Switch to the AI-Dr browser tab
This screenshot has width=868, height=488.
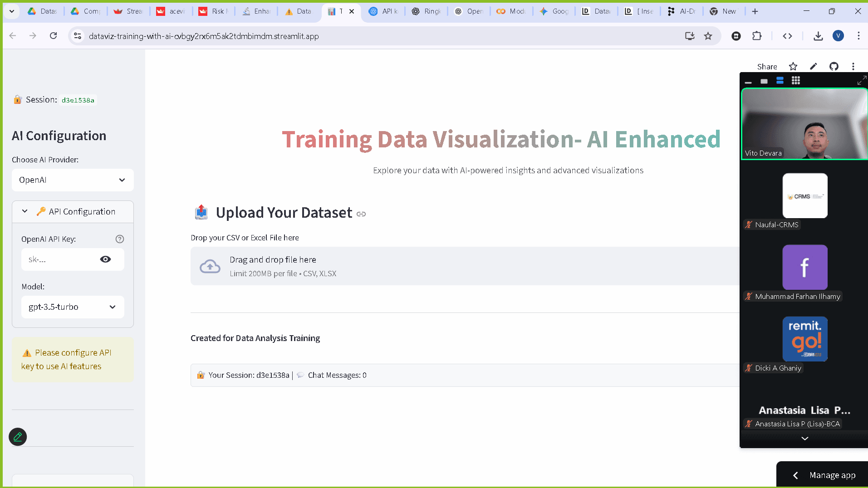point(682,11)
